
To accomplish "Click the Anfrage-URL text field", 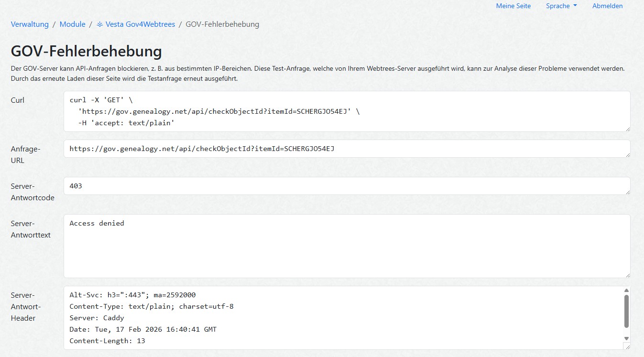I will pyautogui.click(x=347, y=149).
